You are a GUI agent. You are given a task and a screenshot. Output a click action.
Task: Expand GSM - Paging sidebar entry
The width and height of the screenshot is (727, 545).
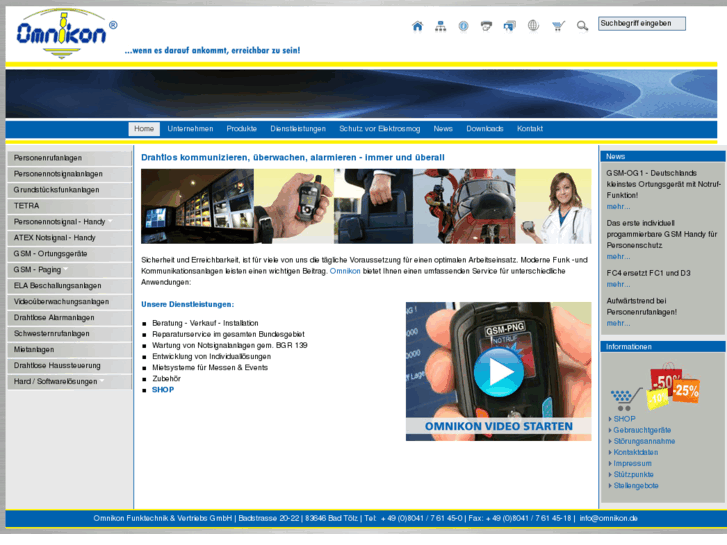pos(70,270)
